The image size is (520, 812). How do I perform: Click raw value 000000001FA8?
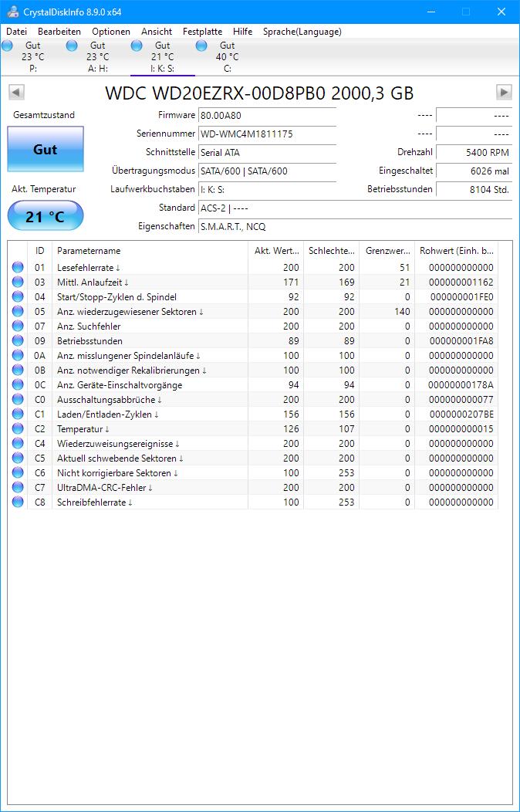[x=461, y=340]
